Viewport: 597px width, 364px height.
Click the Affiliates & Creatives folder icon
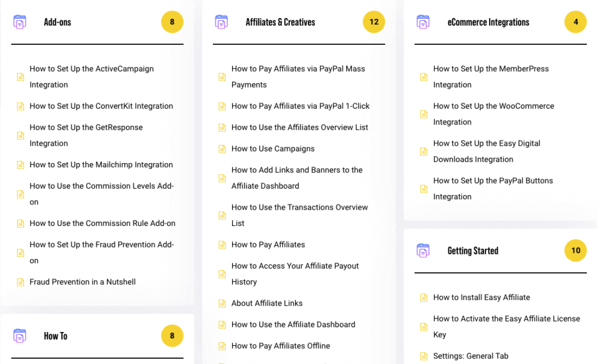222,22
